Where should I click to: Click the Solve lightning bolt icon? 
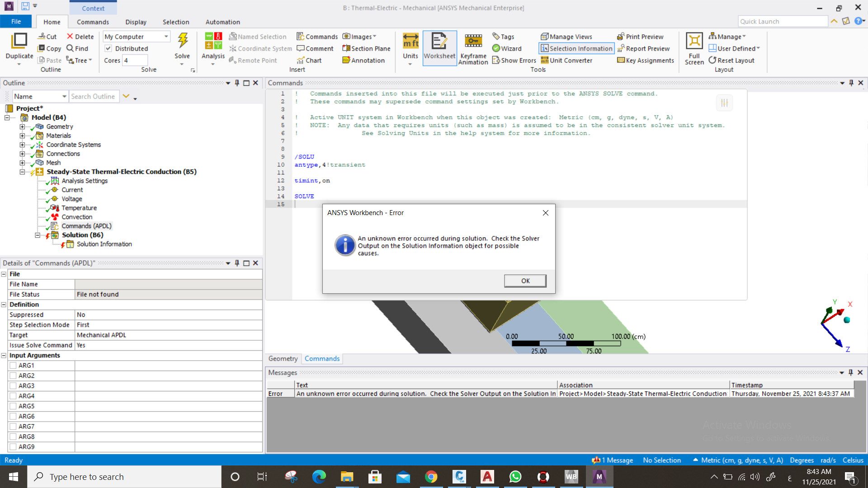(x=182, y=41)
